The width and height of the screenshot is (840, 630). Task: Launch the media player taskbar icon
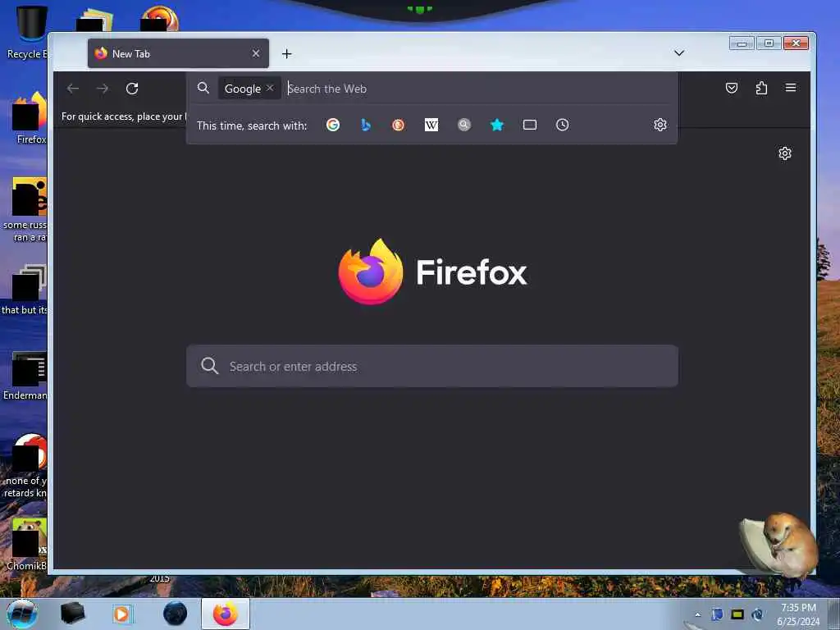click(122, 614)
